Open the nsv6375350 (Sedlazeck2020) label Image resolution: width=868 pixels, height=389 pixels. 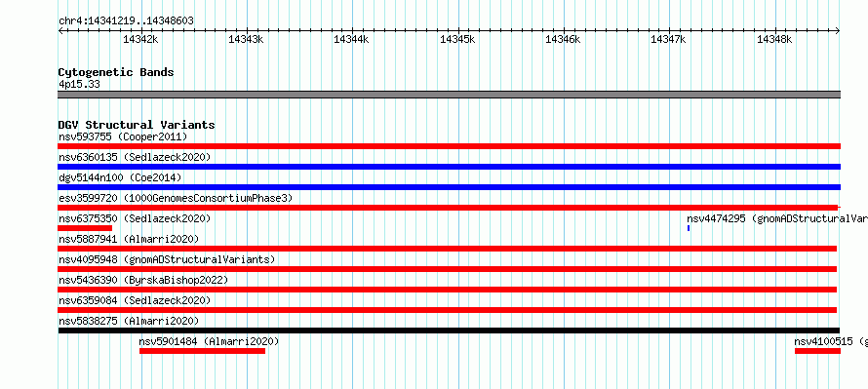point(135,218)
